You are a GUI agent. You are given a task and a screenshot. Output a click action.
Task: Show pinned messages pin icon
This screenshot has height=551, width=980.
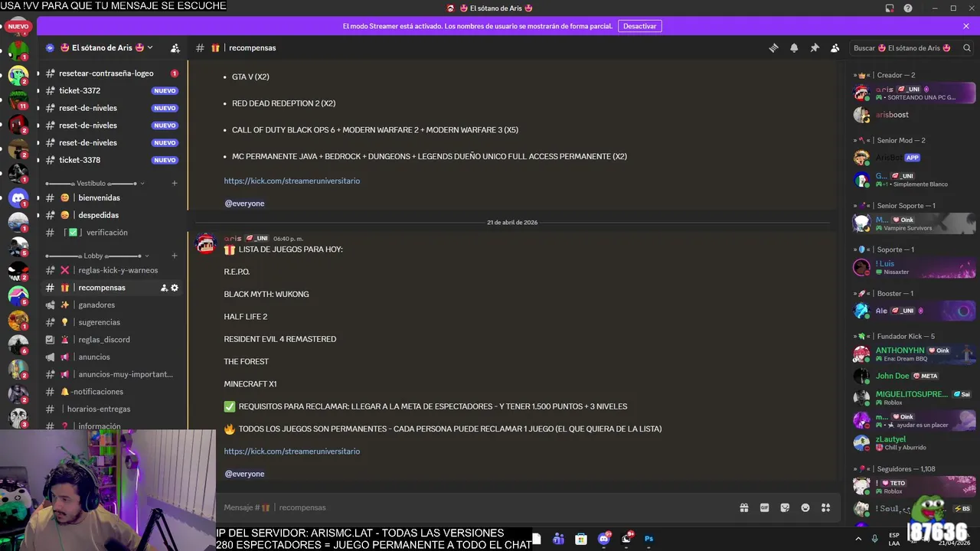(815, 47)
